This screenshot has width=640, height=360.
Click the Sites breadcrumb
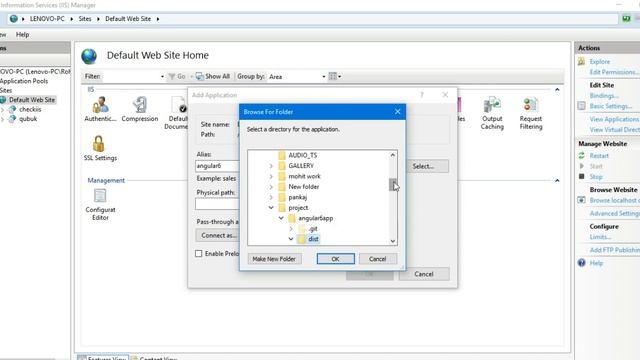pyautogui.click(x=85, y=19)
